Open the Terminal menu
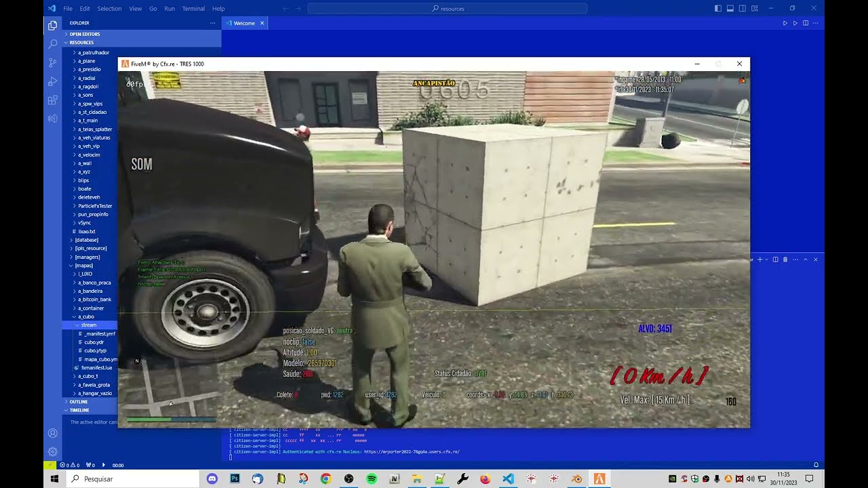The height and width of the screenshot is (488, 868). pyautogui.click(x=193, y=8)
